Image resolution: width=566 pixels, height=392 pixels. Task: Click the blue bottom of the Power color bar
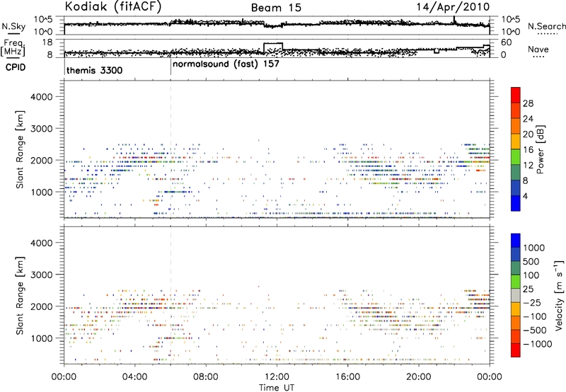point(516,203)
